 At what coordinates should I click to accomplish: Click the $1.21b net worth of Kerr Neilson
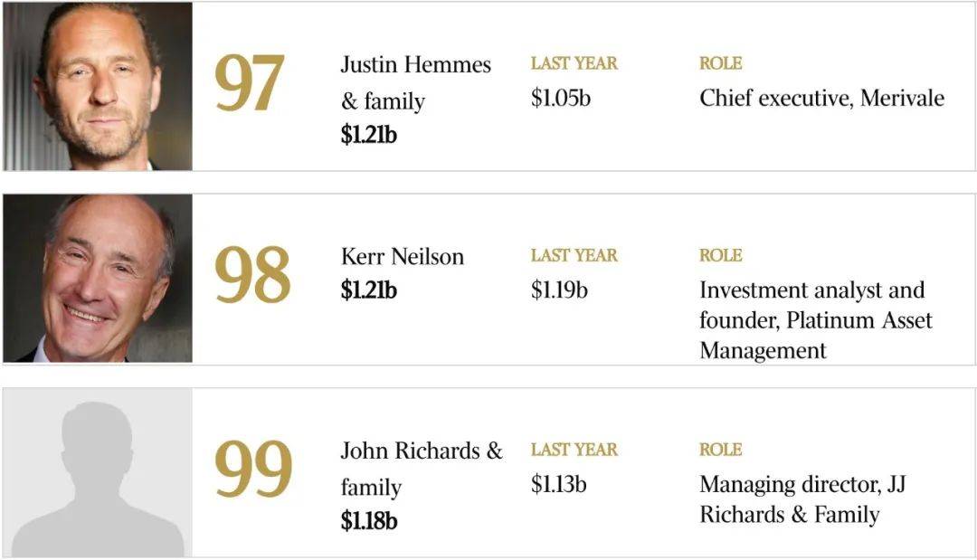(x=368, y=290)
